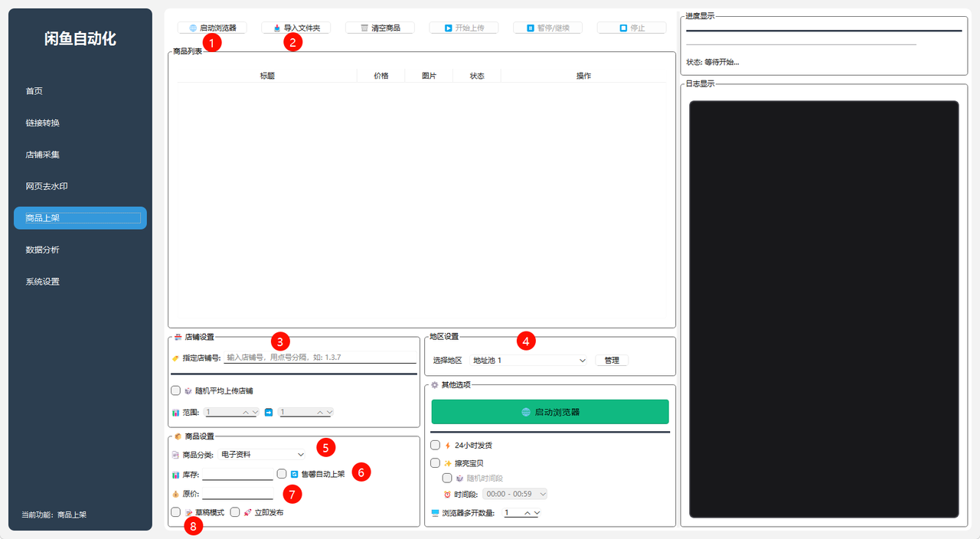980x539 pixels.
Task: Click the thick progress bar under 进度显示
Action: pos(824,31)
